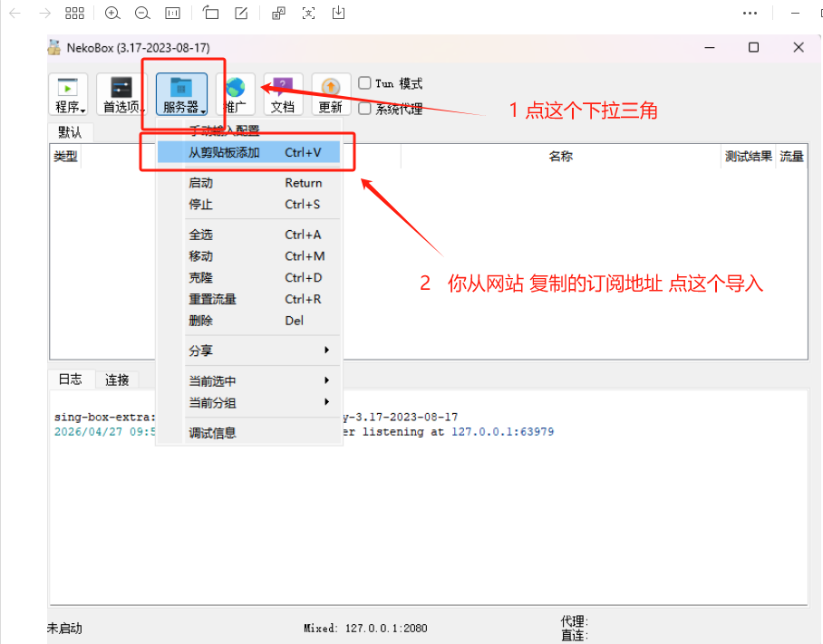The height and width of the screenshot is (644, 823).
Task: Rotate the image with the rotate icon
Action: (210, 13)
